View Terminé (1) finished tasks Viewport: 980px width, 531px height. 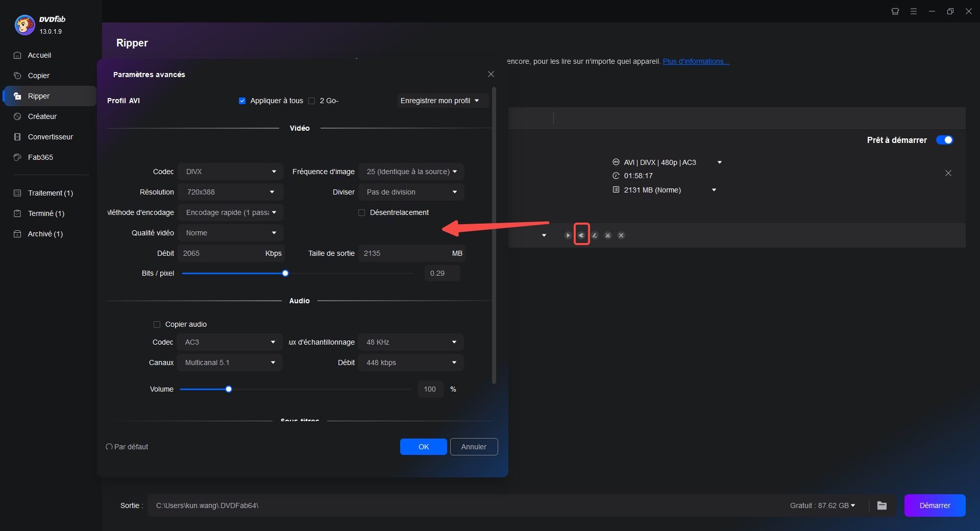coord(46,213)
